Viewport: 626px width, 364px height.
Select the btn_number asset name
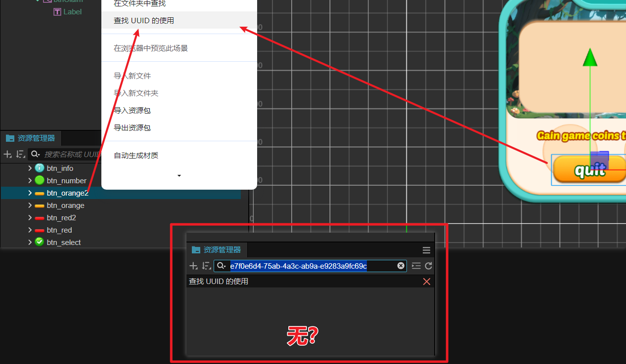[67, 181]
